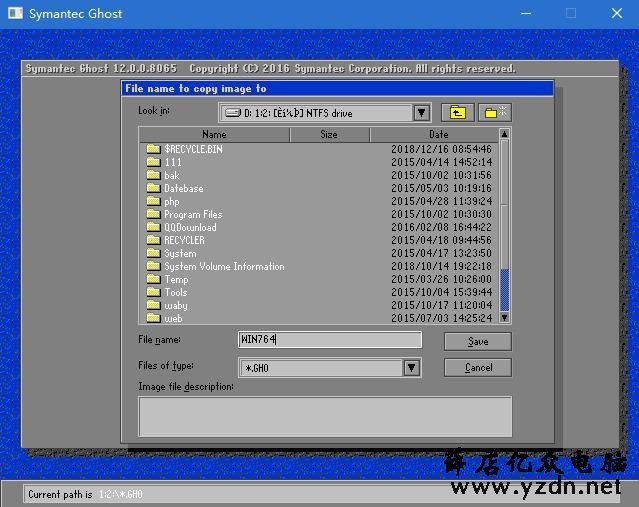Select the 111 folder icon
Viewport: 639px width, 507px height.
[153, 162]
